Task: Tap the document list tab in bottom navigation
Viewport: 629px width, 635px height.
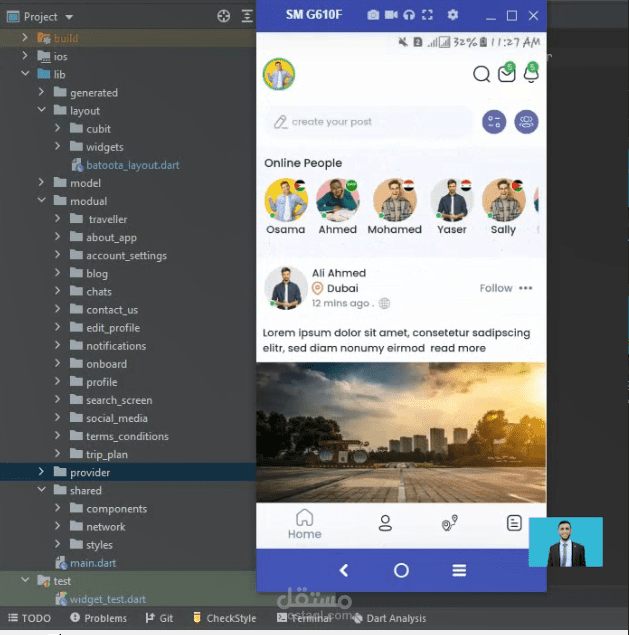Action: point(514,523)
